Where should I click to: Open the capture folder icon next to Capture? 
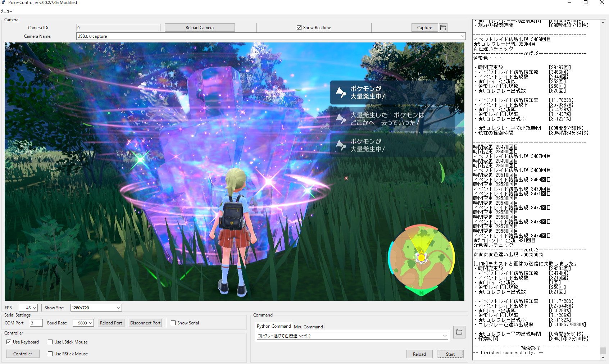(443, 28)
